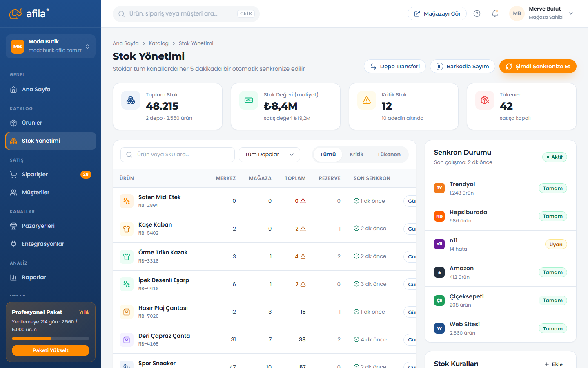Click the Şimdi Senkronize Et button
The height and width of the screenshot is (368, 588).
[x=538, y=66]
